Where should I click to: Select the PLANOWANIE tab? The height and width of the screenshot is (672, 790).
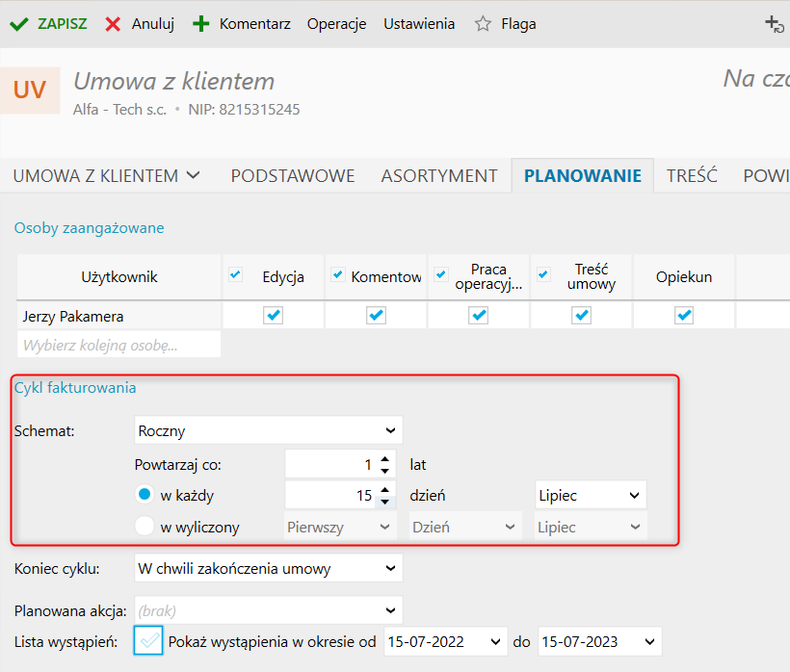[x=583, y=175]
